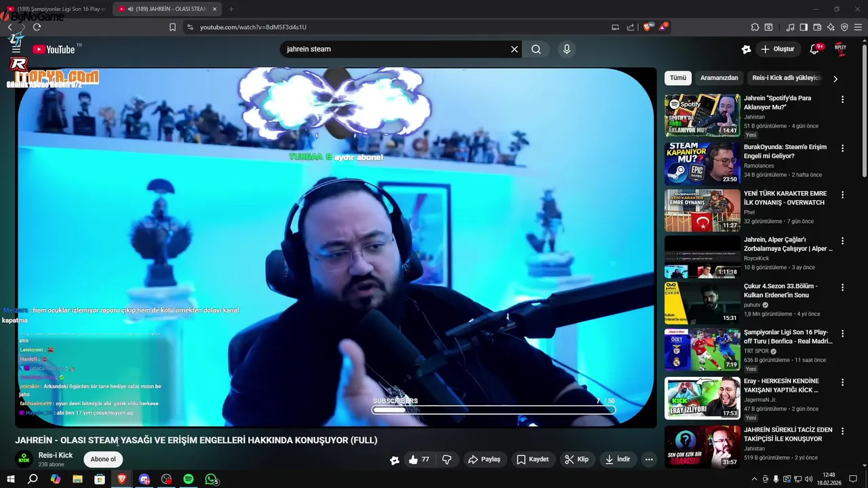Save the video with Kaydet button
Viewport: 868px width, 488px height.
(x=533, y=459)
